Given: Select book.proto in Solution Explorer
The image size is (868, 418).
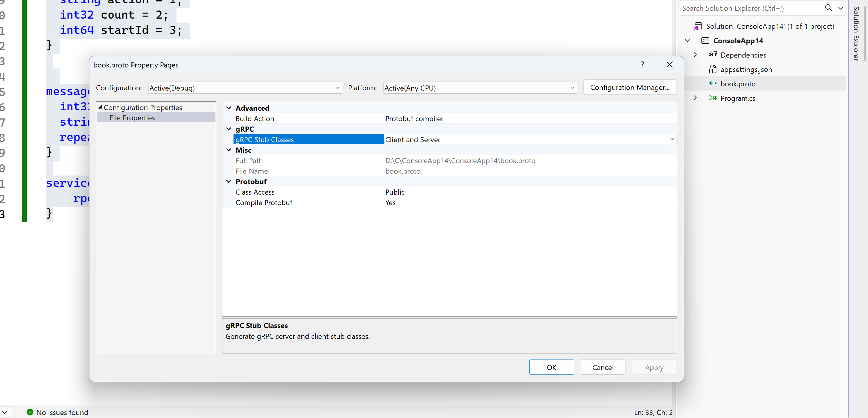Looking at the screenshot, I should (x=738, y=84).
